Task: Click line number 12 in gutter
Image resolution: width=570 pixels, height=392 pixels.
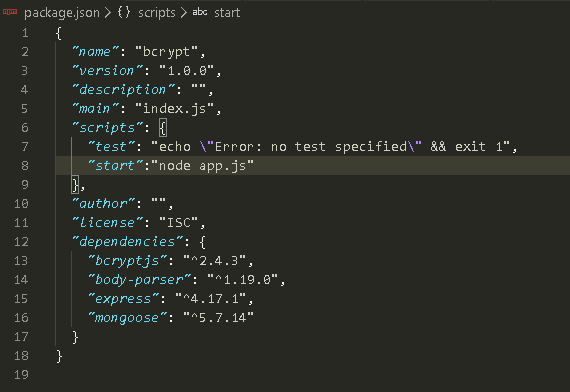Action: pos(21,242)
